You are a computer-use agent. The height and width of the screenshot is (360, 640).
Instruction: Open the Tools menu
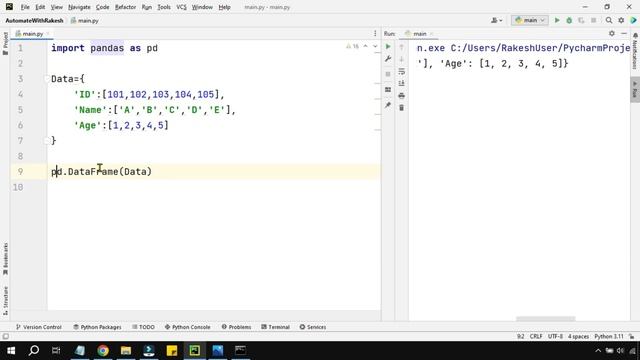click(164, 7)
